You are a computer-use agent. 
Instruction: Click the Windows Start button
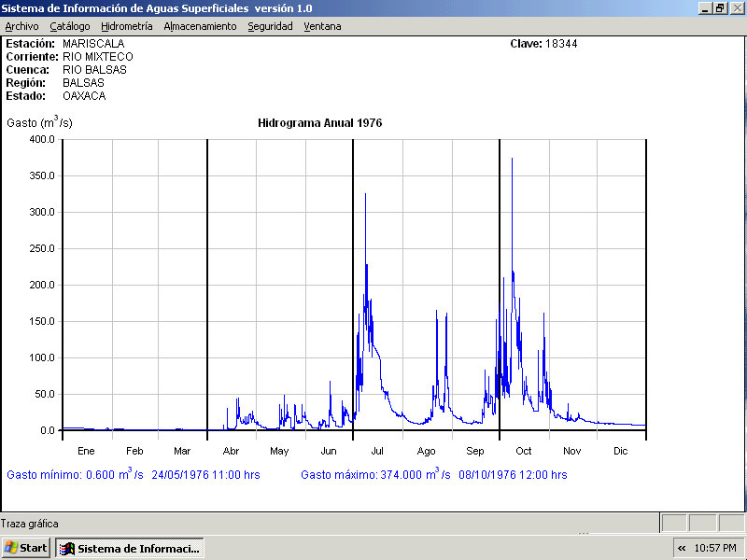tap(26, 548)
